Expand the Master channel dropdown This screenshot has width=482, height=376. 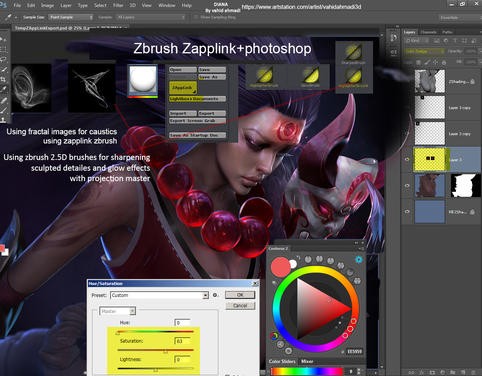(117, 311)
